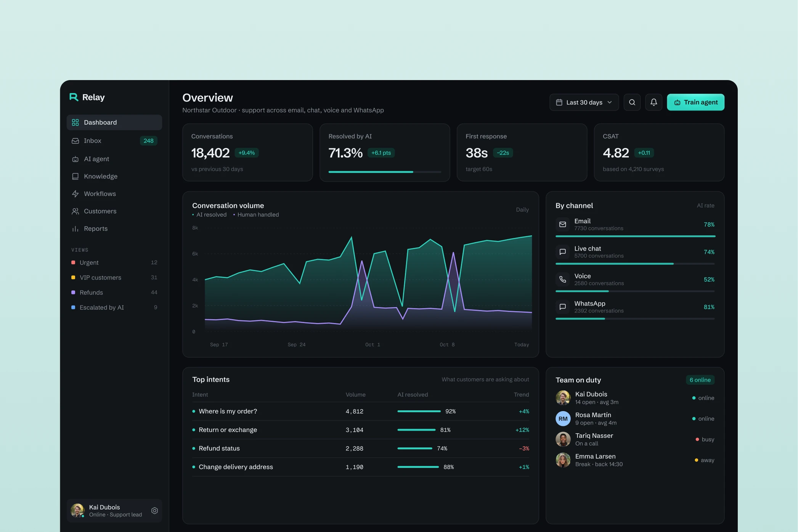Click Emma Larsen's avatar photo
This screenshot has width=798, height=532.
tap(563, 460)
